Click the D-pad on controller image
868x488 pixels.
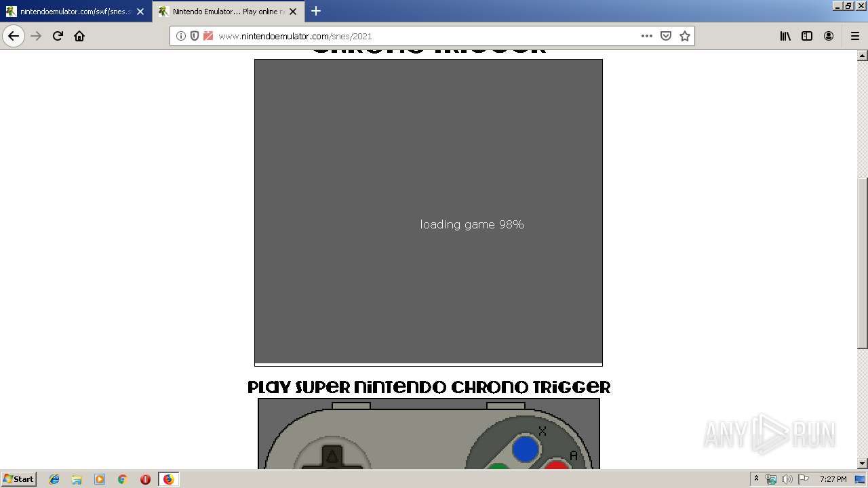click(x=332, y=457)
